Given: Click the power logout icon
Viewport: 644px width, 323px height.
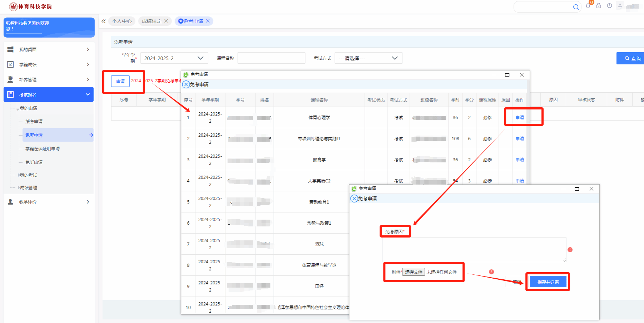Looking at the screenshot, I should pos(609,6).
